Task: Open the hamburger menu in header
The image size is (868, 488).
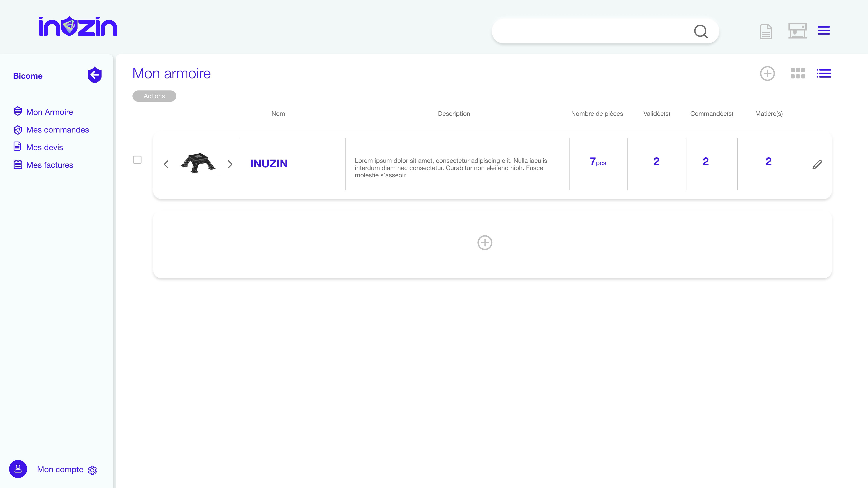Action: coord(823,31)
